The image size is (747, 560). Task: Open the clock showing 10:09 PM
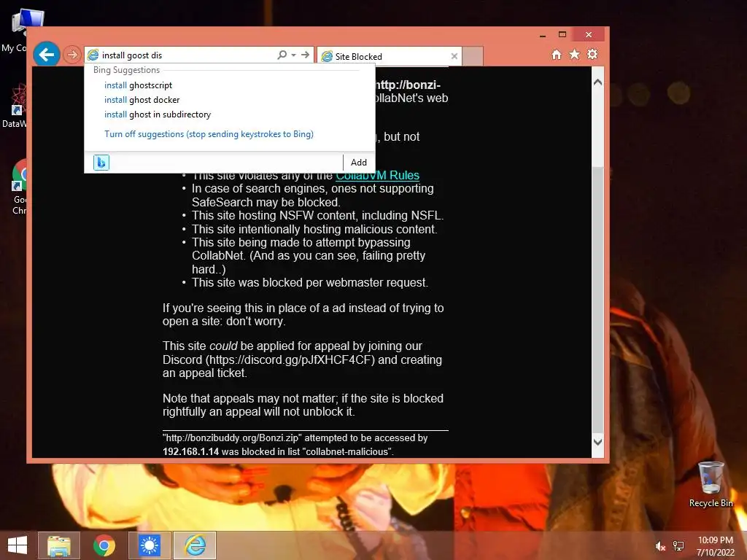click(x=715, y=546)
